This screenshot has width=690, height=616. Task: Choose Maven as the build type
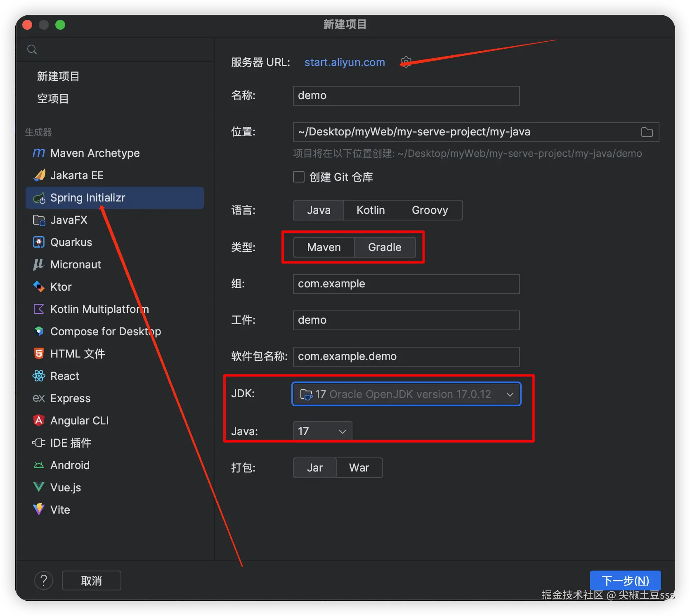[324, 247]
